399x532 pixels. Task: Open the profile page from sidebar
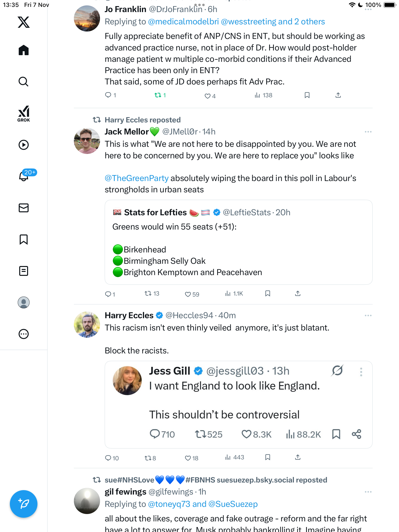pos(24,302)
